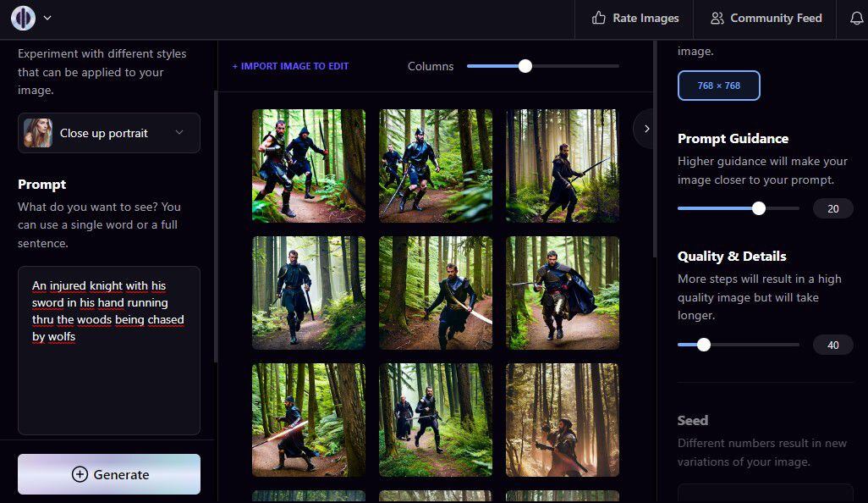Viewport: 868px width, 503px height.
Task: Click the Prompt Guidance slider handle
Action: click(x=759, y=208)
